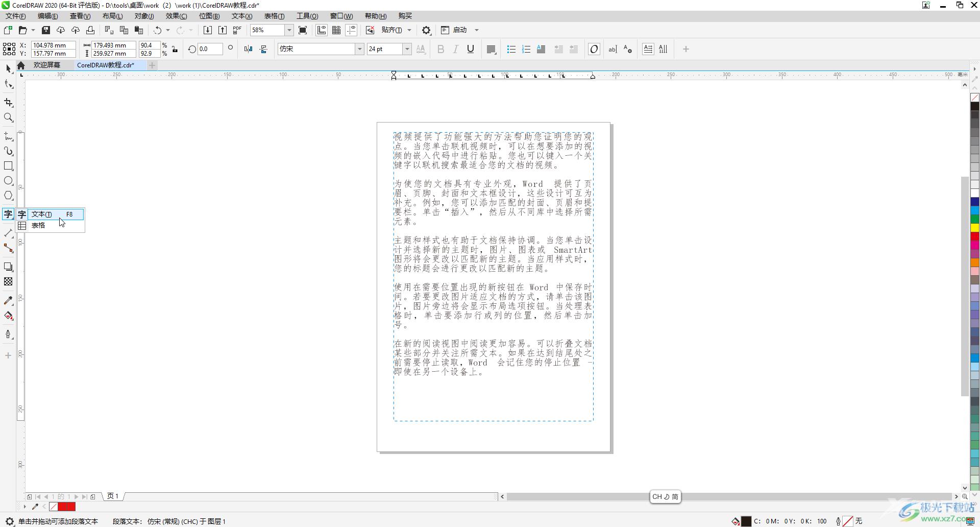Click the Publish to PDF icon
980x527 pixels.
237,30
